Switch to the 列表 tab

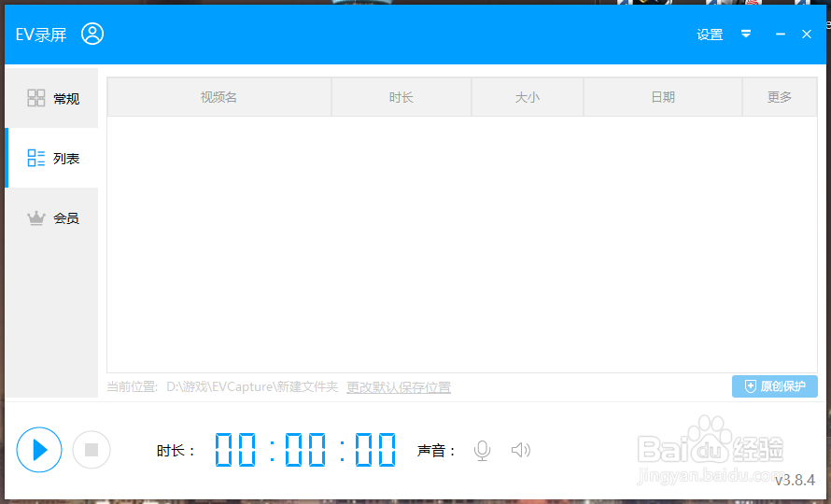[x=51, y=158]
